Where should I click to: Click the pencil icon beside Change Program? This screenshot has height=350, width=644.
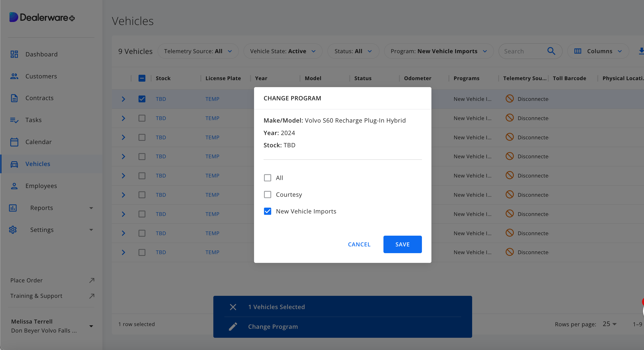tap(233, 327)
